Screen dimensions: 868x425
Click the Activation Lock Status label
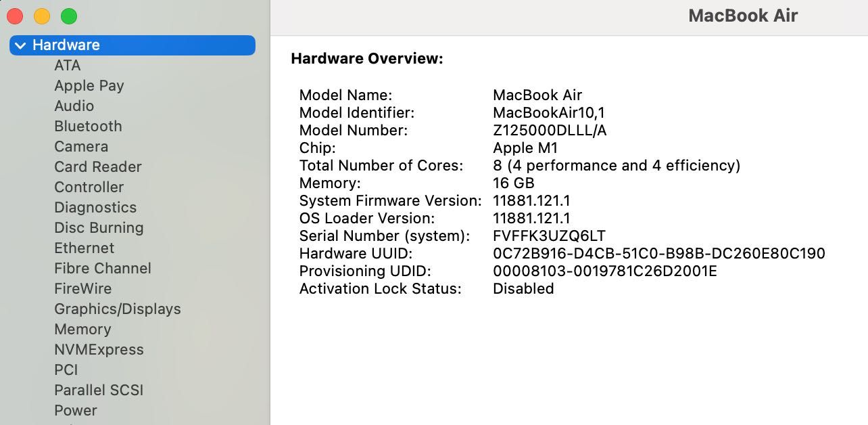[x=381, y=289]
